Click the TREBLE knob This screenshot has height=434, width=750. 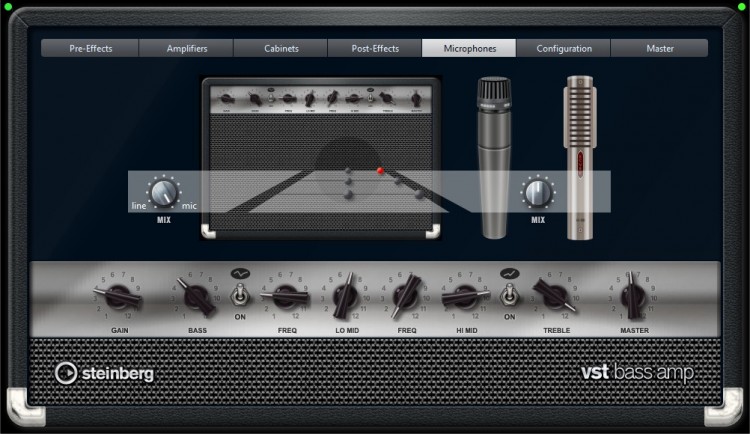[x=555, y=295]
